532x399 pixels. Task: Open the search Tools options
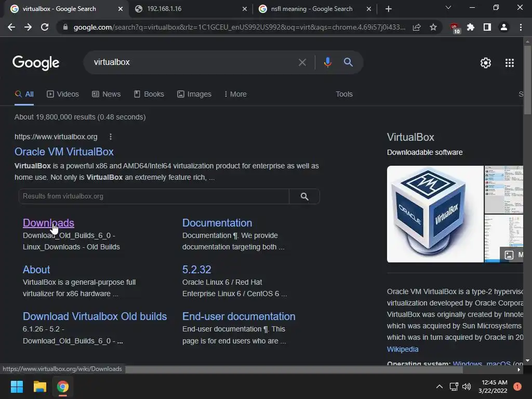tap(344, 95)
